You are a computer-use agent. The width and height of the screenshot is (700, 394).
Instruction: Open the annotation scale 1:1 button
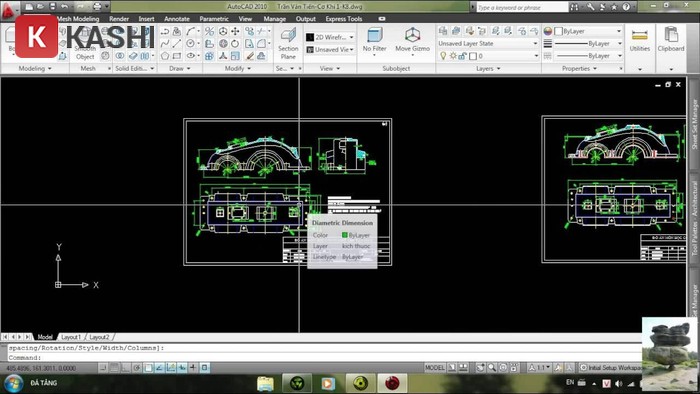click(x=539, y=368)
